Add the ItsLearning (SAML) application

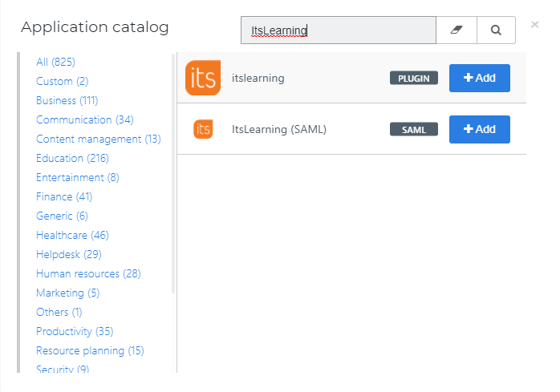479,129
